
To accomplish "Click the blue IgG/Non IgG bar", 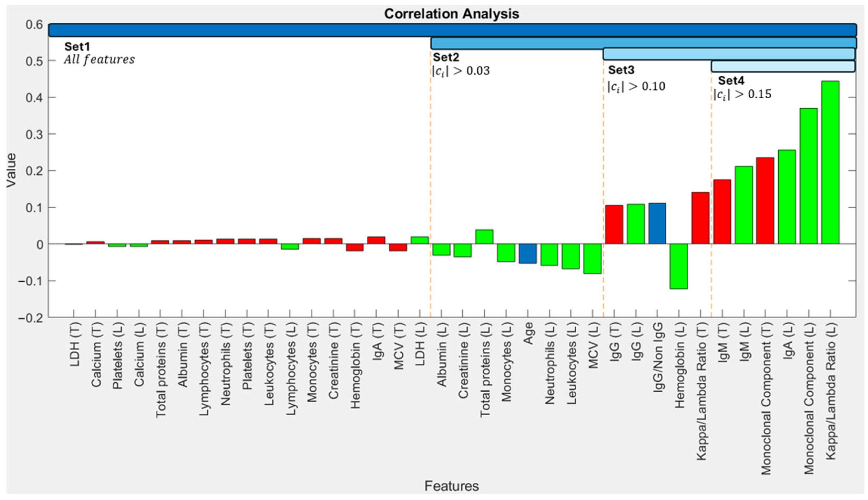I will point(657,223).
